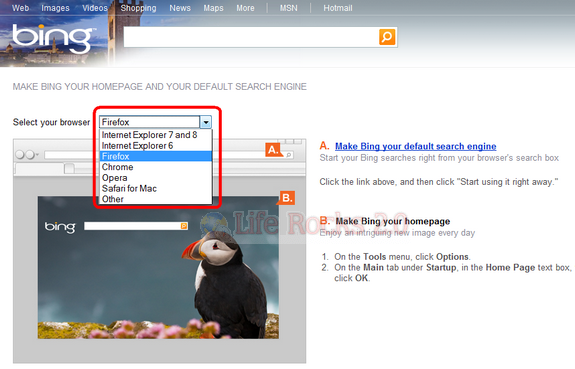
Task: Select Safari for Mac option
Action: (156, 188)
